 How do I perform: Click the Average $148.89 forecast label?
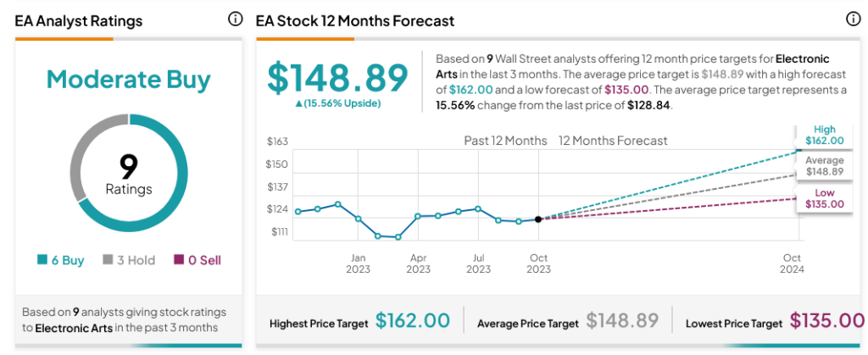pos(824,166)
